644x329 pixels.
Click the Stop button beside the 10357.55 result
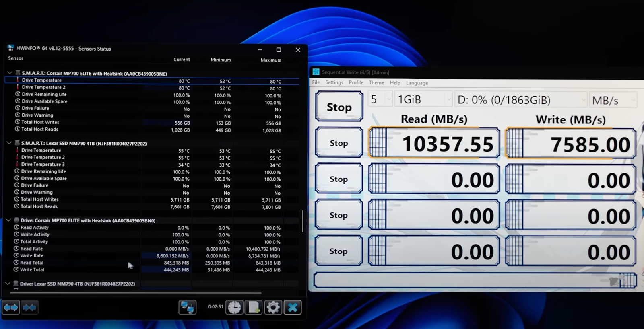(339, 143)
